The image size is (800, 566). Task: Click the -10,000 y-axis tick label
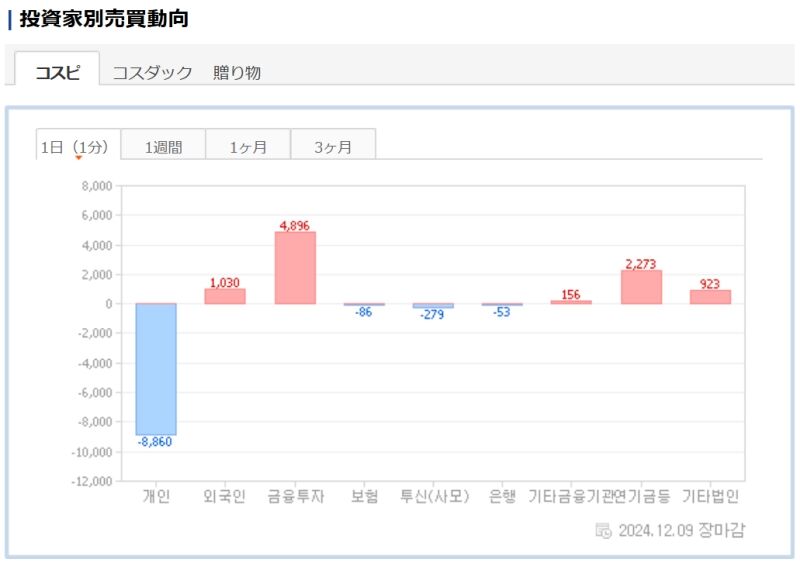92,452
